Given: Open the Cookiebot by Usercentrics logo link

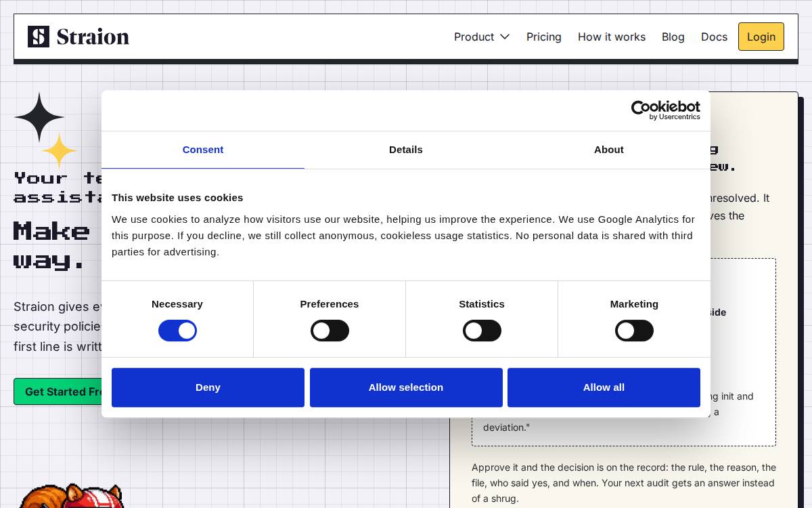Looking at the screenshot, I should [x=665, y=110].
